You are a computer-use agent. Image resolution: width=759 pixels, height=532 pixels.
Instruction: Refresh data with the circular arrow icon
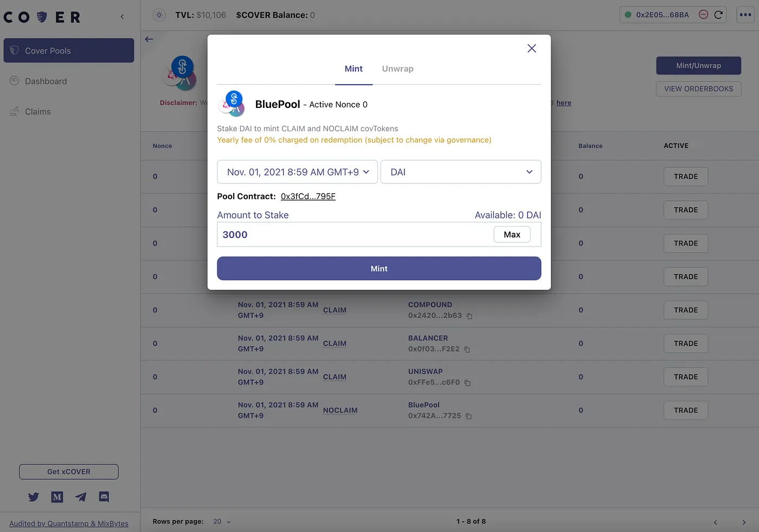[x=718, y=15]
